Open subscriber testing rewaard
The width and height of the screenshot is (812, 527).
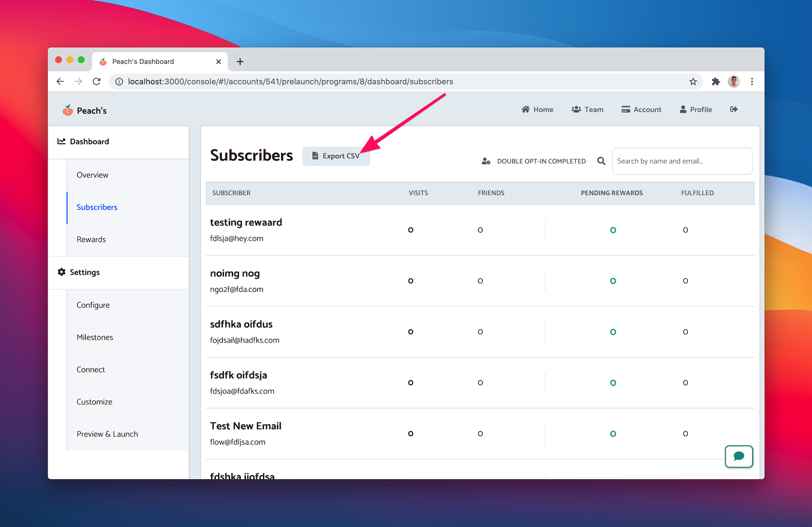[x=246, y=222]
